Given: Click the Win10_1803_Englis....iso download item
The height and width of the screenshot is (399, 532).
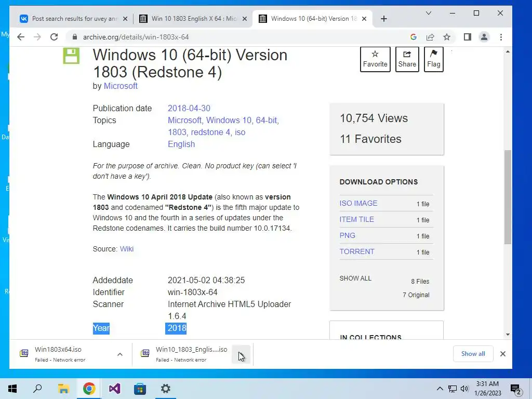Looking at the screenshot, I should 185,354.
